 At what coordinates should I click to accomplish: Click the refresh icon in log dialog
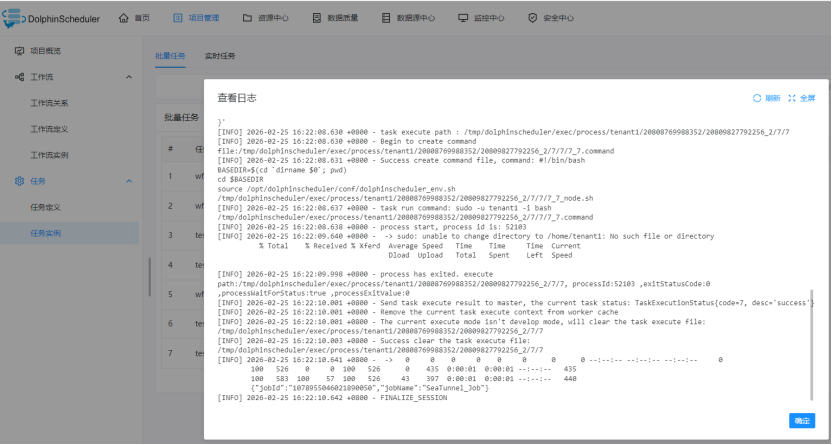[757, 98]
